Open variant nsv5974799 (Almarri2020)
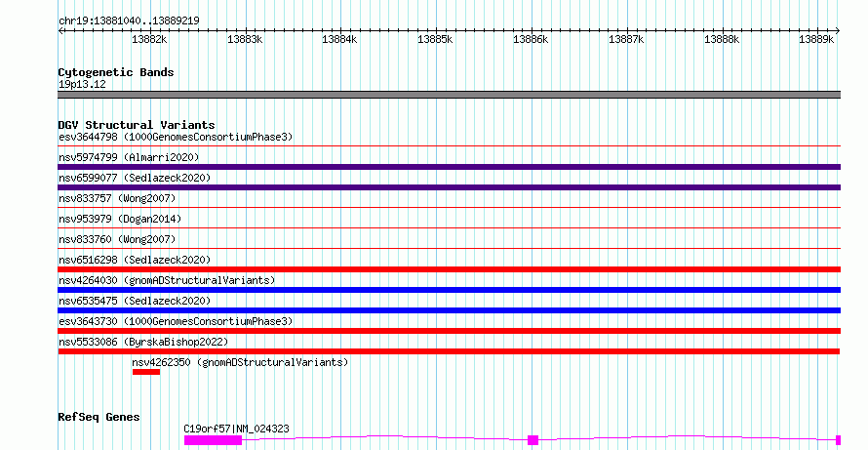 point(129,157)
